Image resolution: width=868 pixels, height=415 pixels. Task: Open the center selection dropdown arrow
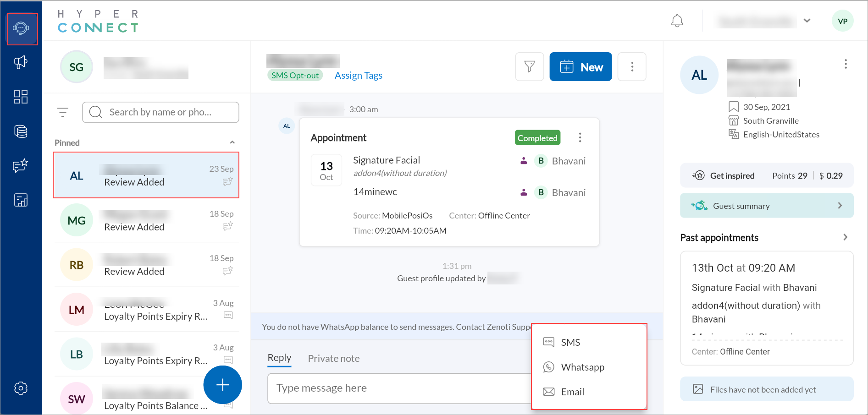click(x=807, y=21)
